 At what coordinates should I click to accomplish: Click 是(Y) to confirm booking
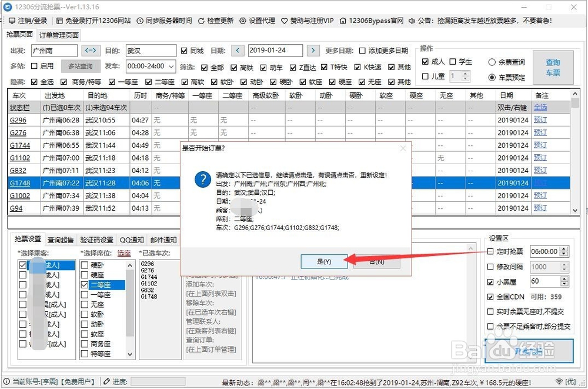[324, 261]
